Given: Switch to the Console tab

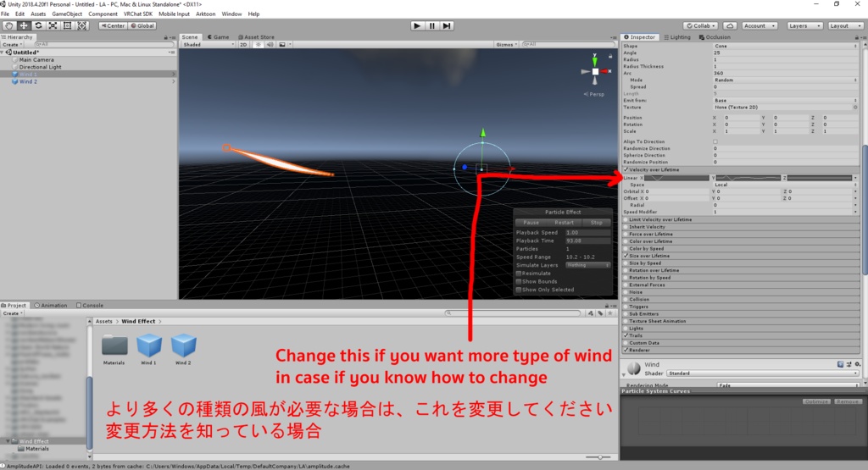Looking at the screenshot, I should coord(90,305).
